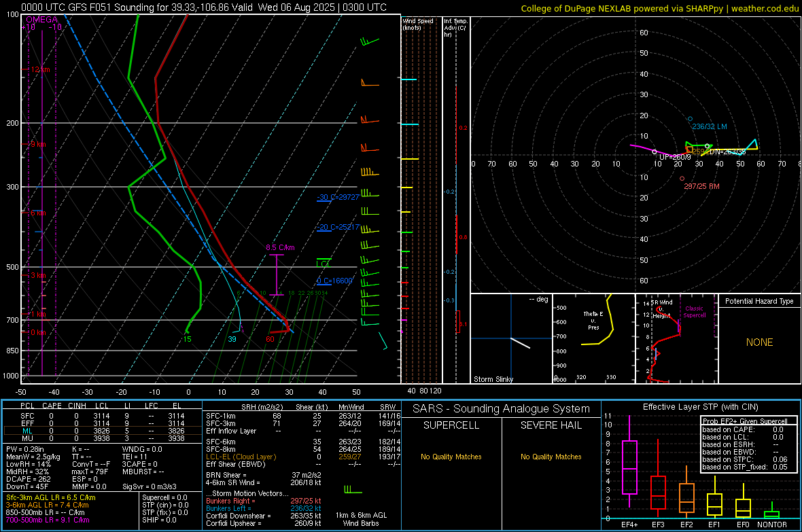Click the 'Theta-E v. Pres' inset label
The height and width of the screenshot is (532, 802).
pos(593,320)
